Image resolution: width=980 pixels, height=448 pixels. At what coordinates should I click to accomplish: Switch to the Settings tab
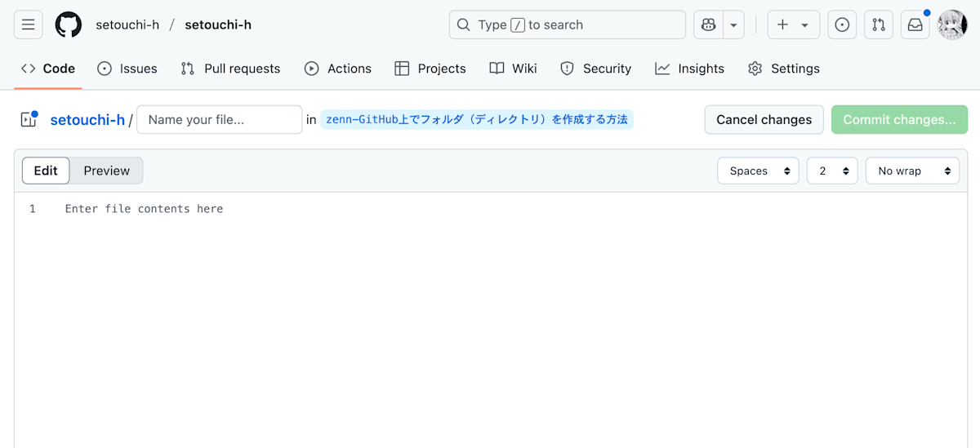(784, 69)
